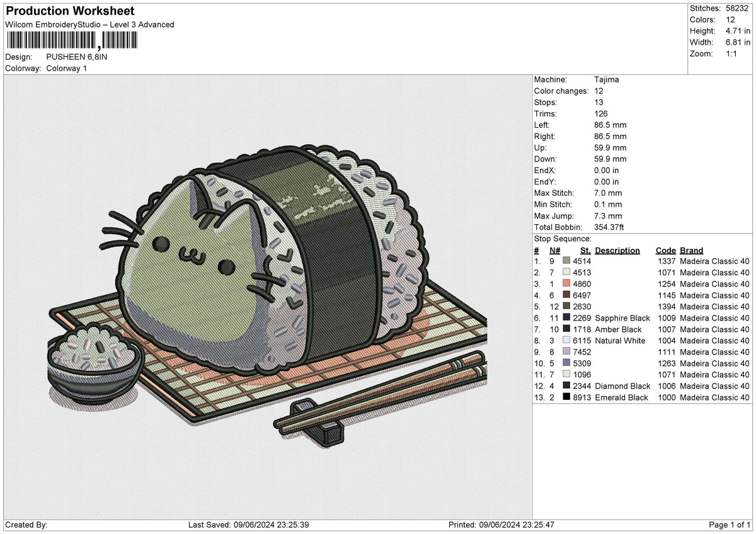Select the Emerald Black color swatch
The width and height of the screenshot is (756, 534).
pos(566,397)
